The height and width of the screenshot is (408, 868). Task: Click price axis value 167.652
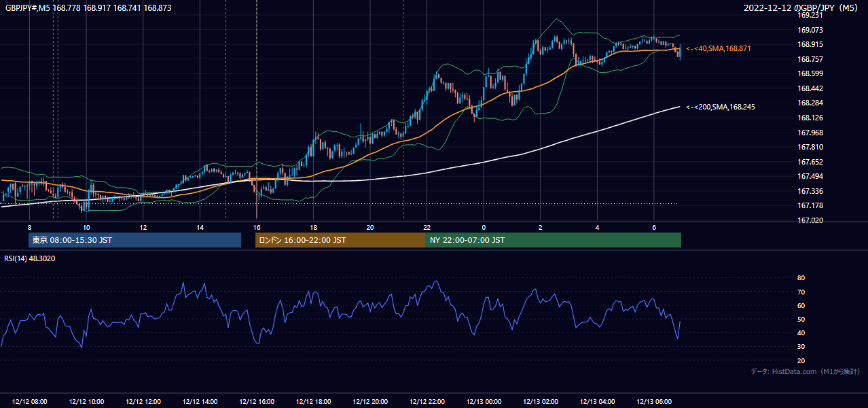point(810,162)
